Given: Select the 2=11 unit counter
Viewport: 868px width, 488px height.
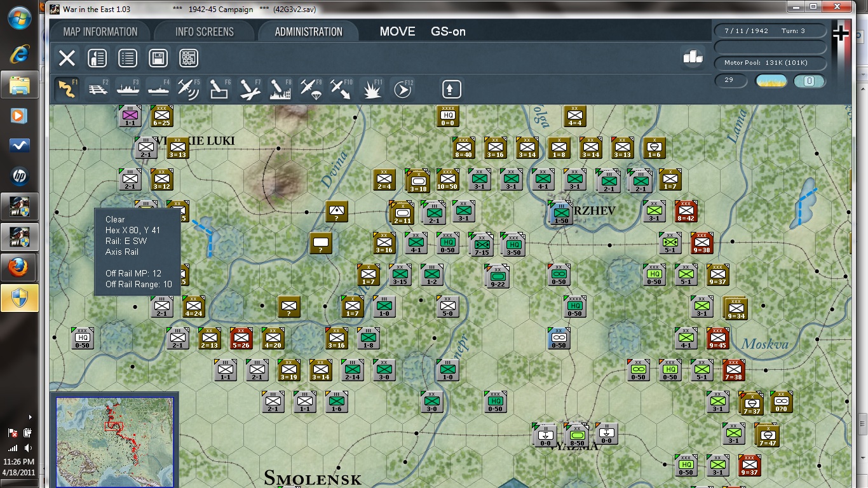Looking at the screenshot, I should 402,213.
